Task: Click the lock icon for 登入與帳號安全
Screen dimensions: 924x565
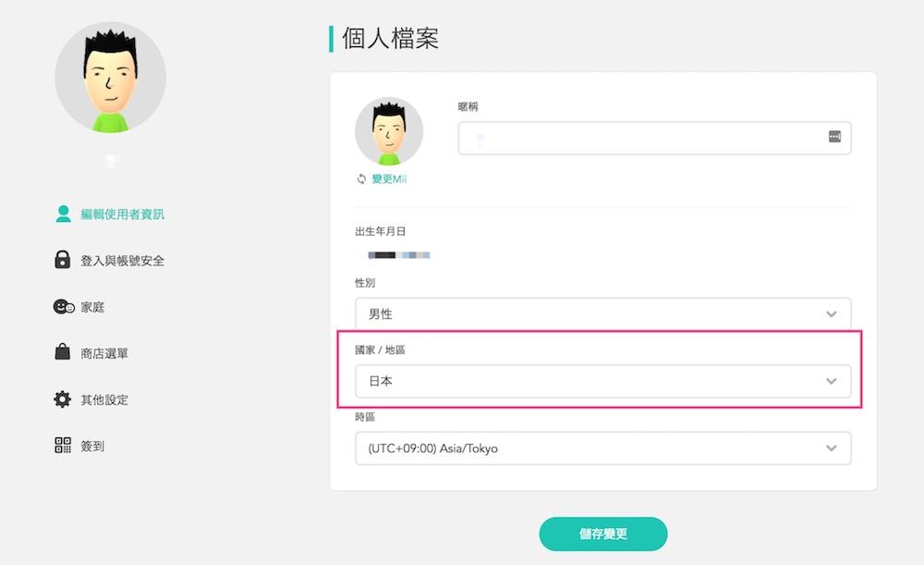Action: (x=63, y=260)
